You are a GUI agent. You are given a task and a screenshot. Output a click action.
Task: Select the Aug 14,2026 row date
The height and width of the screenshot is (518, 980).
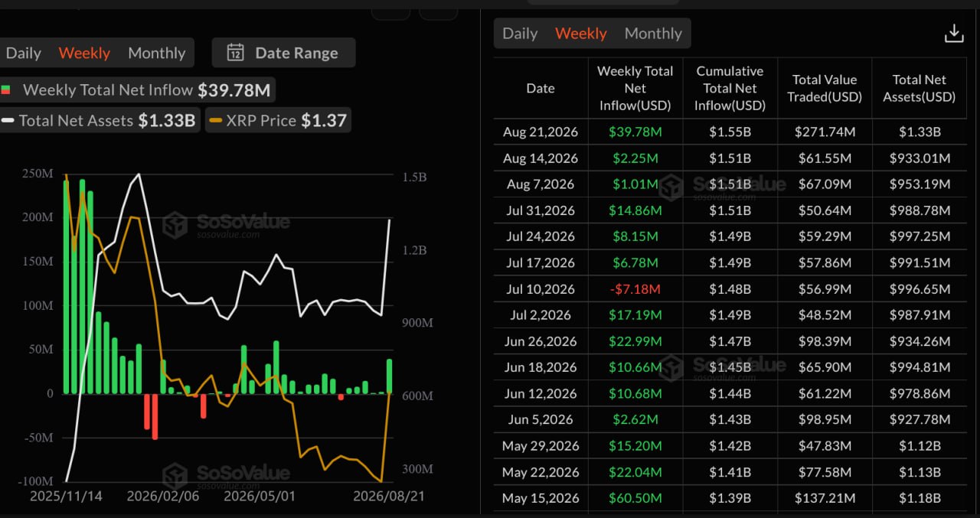(541, 158)
